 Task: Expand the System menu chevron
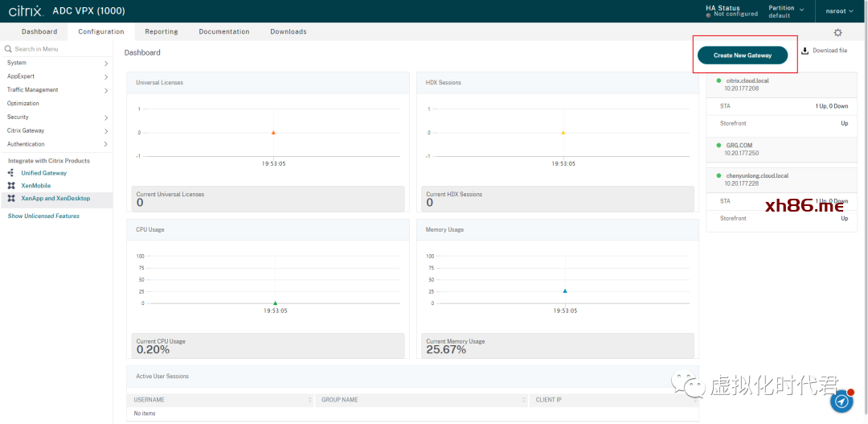point(106,64)
